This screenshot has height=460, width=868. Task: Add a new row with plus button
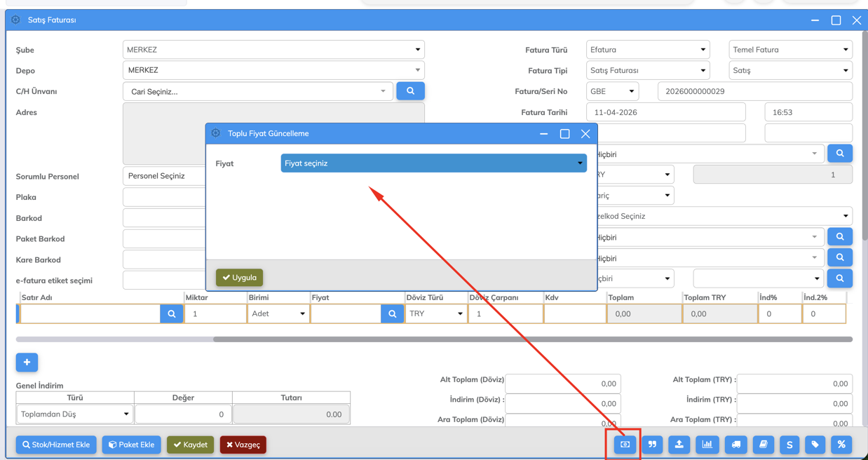27,363
